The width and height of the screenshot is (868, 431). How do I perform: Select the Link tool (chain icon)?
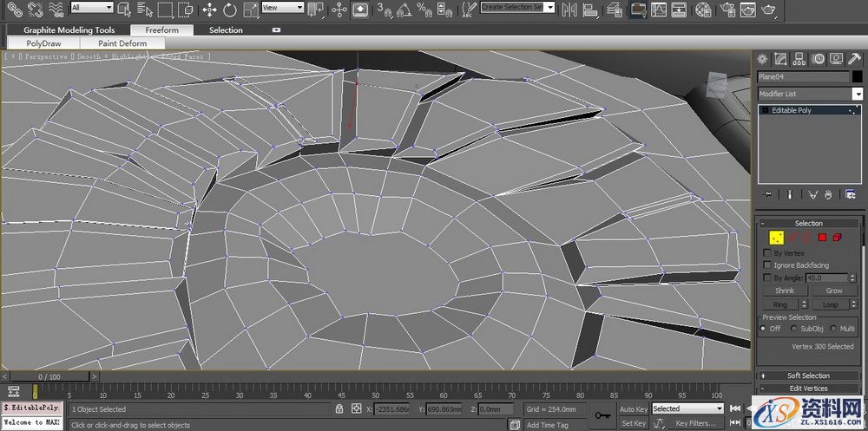point(15,9)
